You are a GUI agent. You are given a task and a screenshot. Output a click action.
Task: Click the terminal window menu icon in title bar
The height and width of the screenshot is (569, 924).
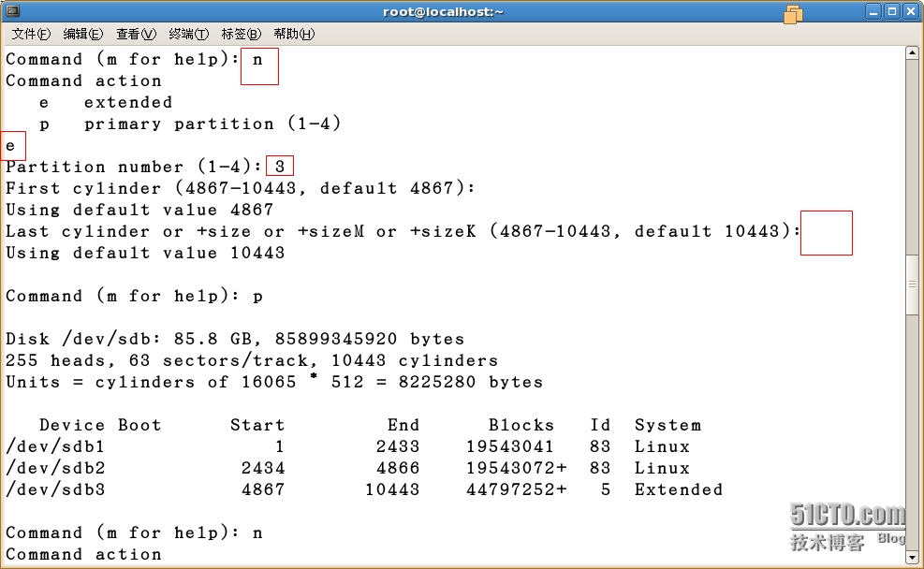tap(12, 11)
